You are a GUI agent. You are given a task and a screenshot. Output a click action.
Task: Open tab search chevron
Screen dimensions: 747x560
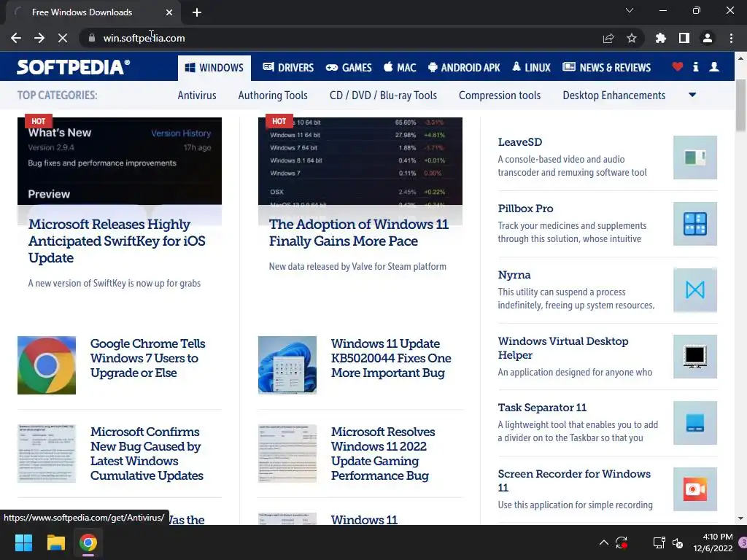[x=630, y=10]
